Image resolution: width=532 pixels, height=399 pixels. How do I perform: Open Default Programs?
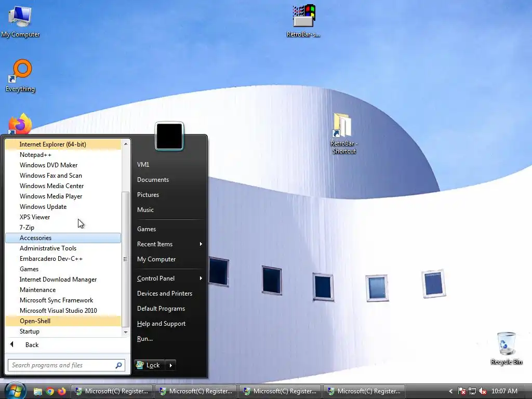point(169,309)
